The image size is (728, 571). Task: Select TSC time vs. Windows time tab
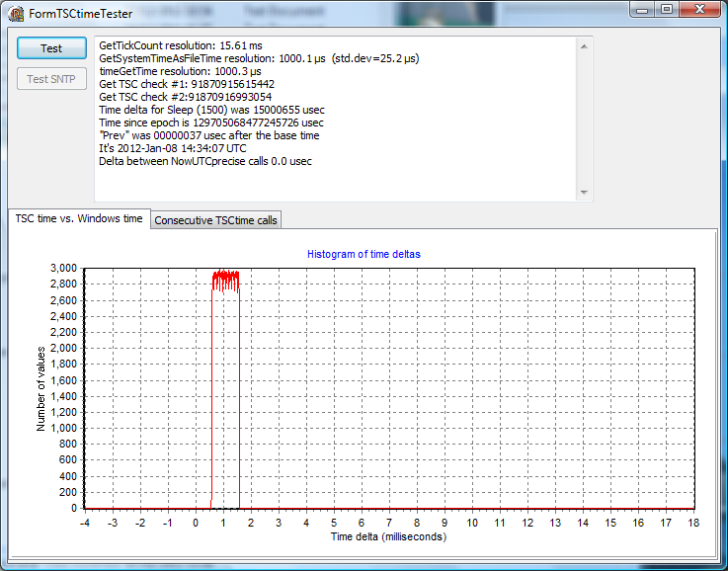coord(79,218)
